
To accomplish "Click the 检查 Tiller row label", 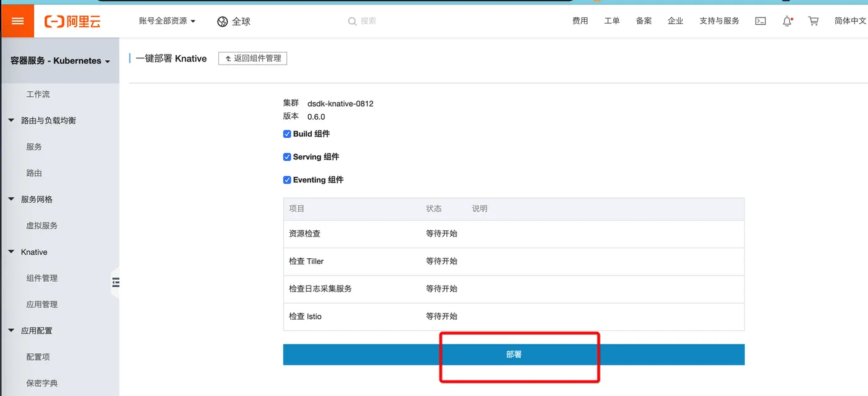I will [306, 261].
